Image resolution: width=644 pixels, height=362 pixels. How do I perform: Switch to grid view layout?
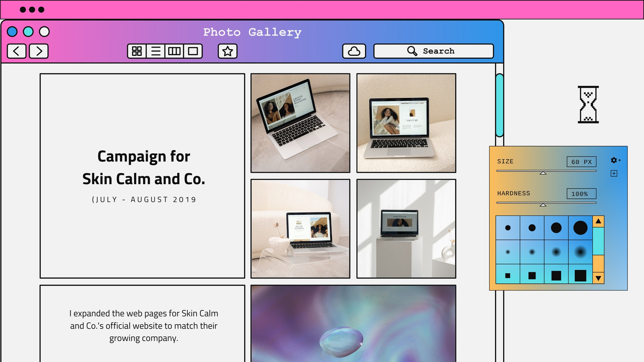pos(137,51)
